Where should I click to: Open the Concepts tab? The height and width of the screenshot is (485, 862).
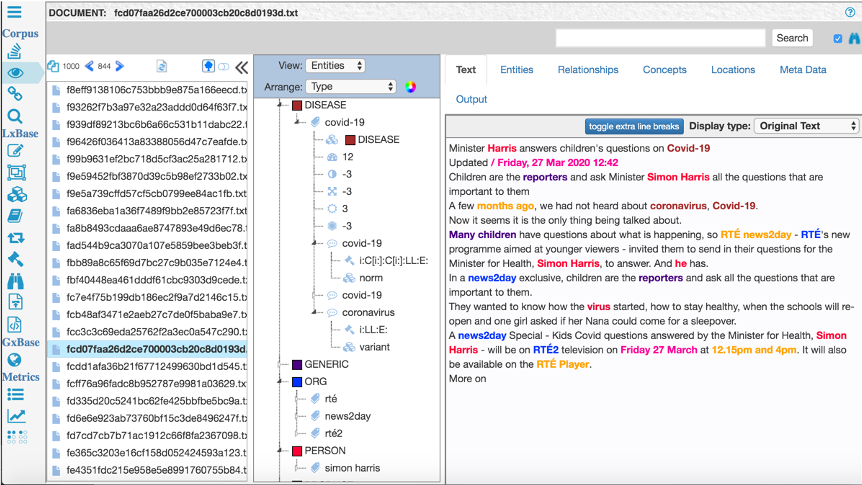point(665,70)
